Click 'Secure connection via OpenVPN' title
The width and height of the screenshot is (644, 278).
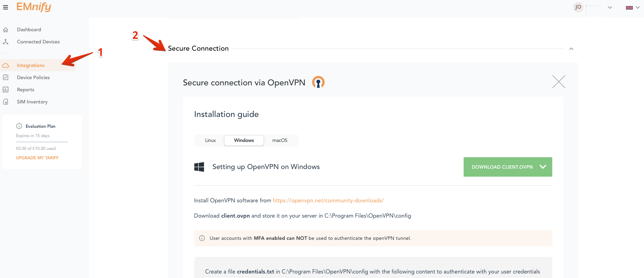coord(244,83)
